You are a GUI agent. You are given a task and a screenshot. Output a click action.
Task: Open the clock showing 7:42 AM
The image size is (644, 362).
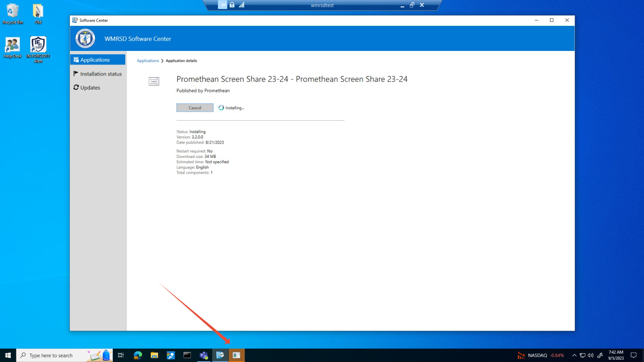point(616,355)
